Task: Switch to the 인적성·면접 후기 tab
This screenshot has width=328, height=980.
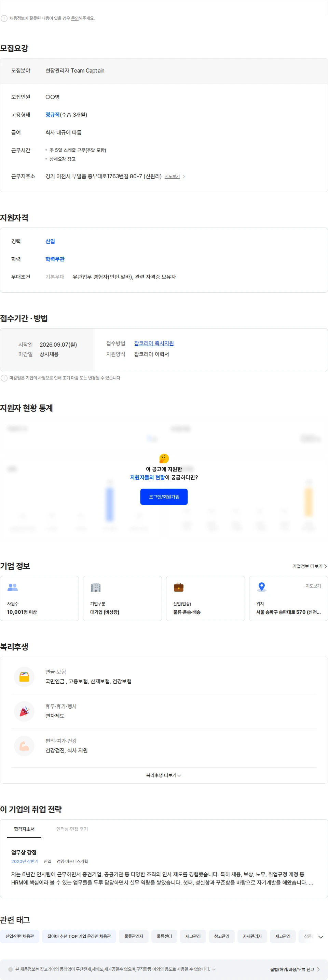Action: coord(72,829)
